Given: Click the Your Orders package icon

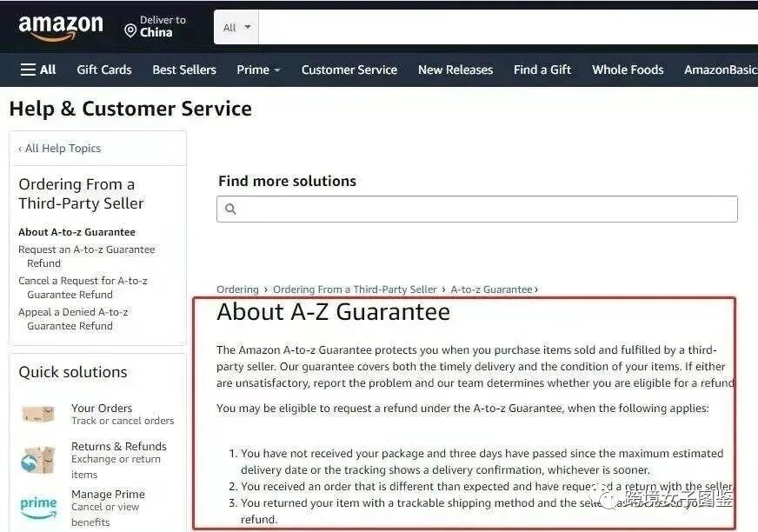Looking at the screenshot, I should pos(38,415).
